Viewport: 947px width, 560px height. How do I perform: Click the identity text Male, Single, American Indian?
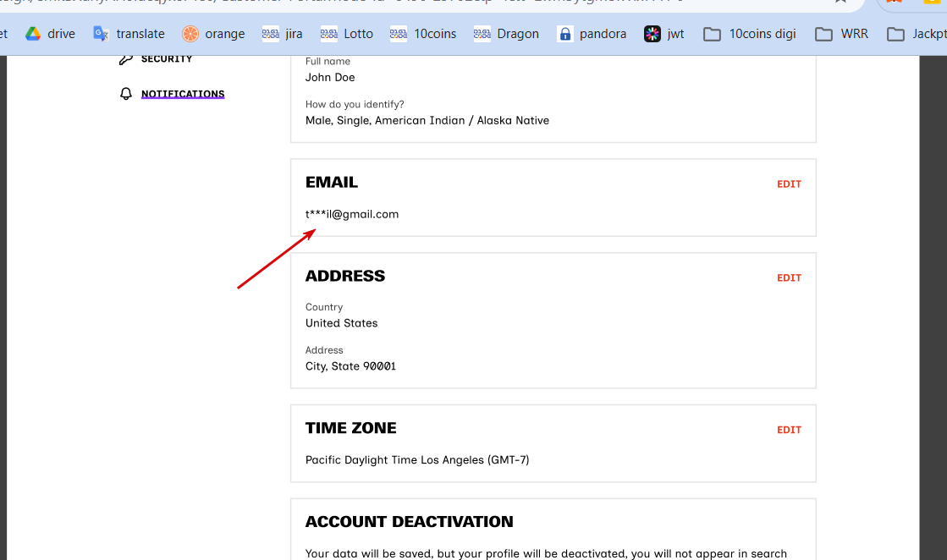click(427, 121)
